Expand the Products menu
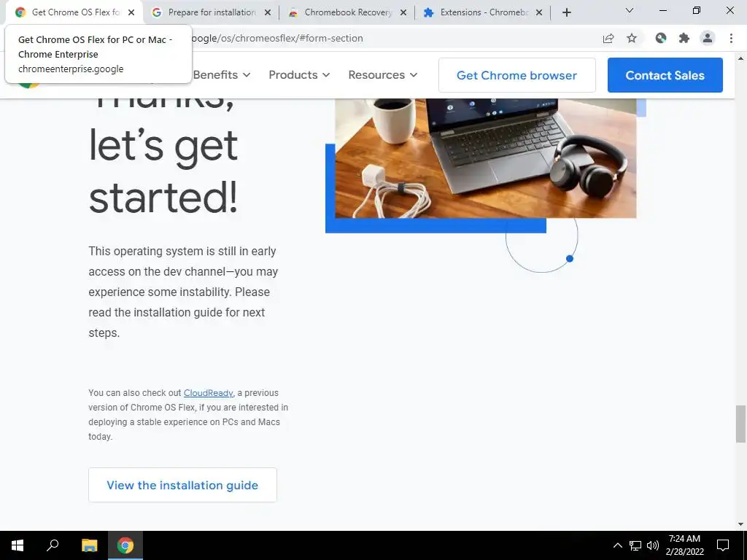This screenshot has width=747, height=560. [299, 75]
